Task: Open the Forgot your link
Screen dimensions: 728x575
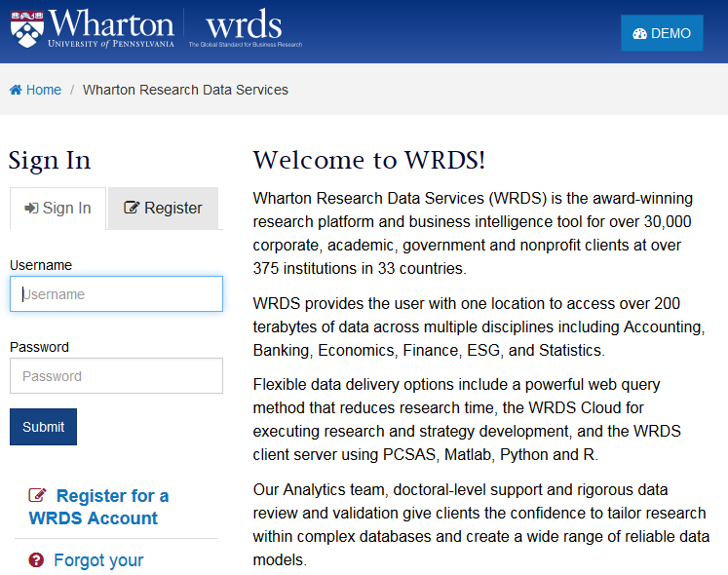Action: coord(98,560)
